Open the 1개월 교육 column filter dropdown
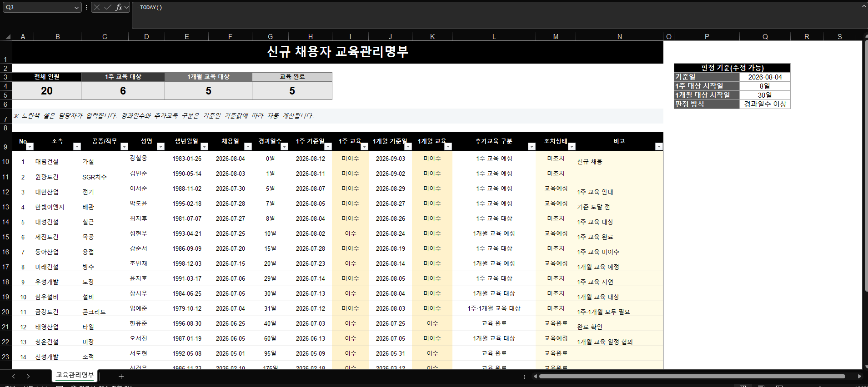 [448, 146]
